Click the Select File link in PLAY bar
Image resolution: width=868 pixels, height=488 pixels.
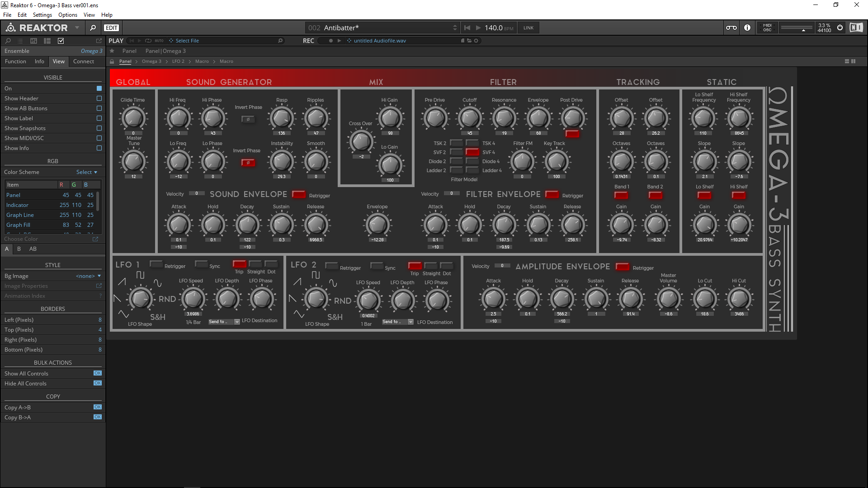pyautogui.click(x=187, y=40)
